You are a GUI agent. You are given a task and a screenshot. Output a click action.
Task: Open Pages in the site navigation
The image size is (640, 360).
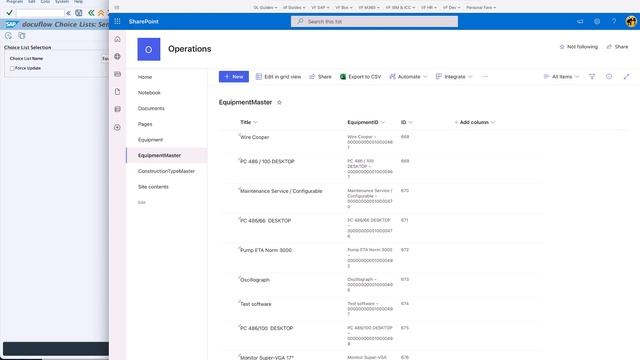pos(145,124)
